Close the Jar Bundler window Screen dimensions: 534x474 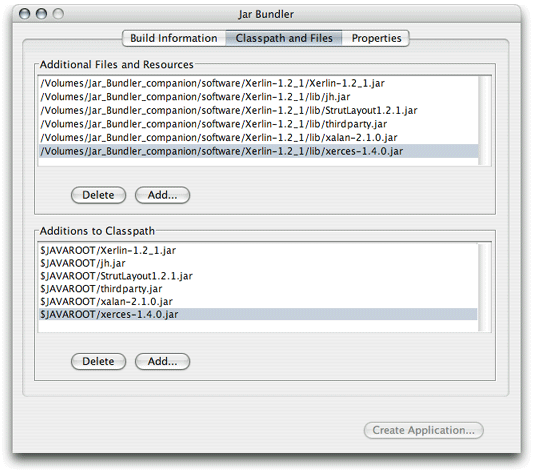tap(25, 14)
